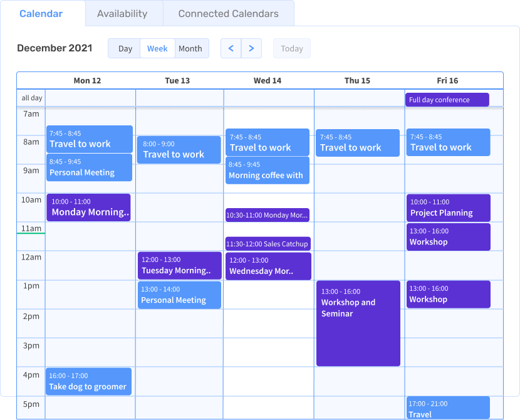Viewport: 520px width, 420px height.
Task: Switch to the Calendar tab
Action: coord(41,14)
